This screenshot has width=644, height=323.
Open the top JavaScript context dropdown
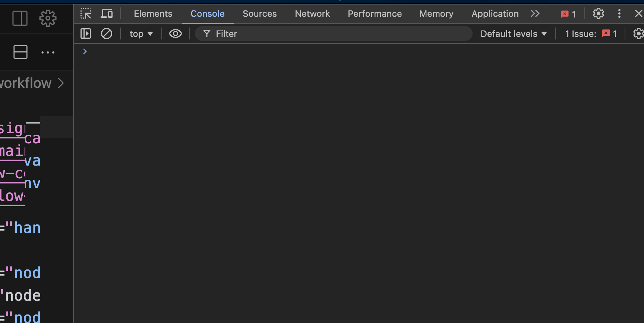tap(141, 34)
